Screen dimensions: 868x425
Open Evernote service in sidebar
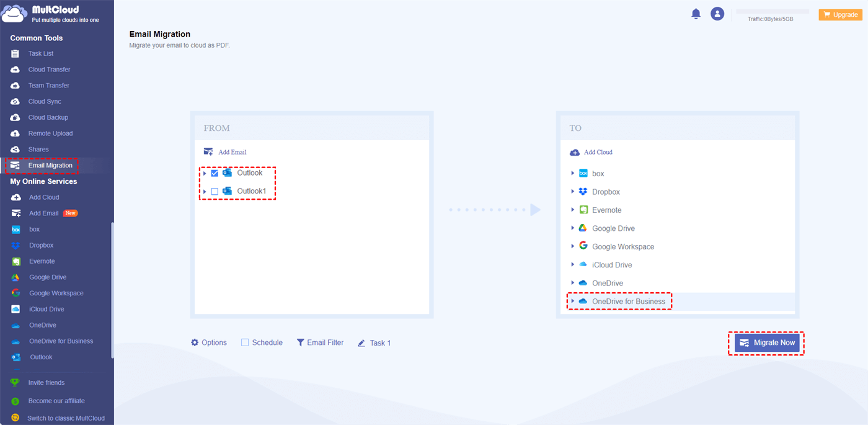point(42,261)
